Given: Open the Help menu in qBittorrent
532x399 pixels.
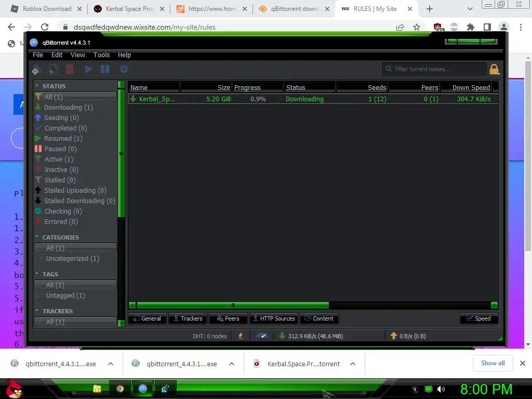Looking at the screenshot, I should pyautogui.click(x=124, y=55).
